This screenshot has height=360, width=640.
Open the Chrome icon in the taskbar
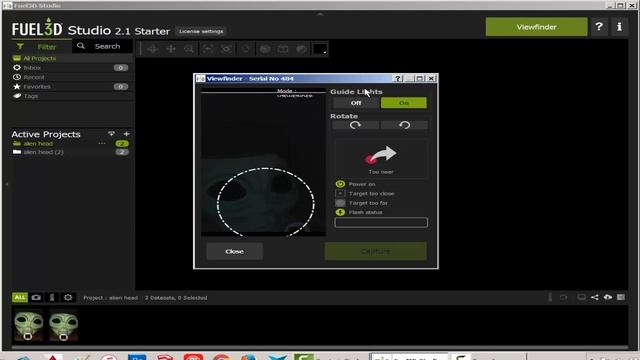coord(221,357)
